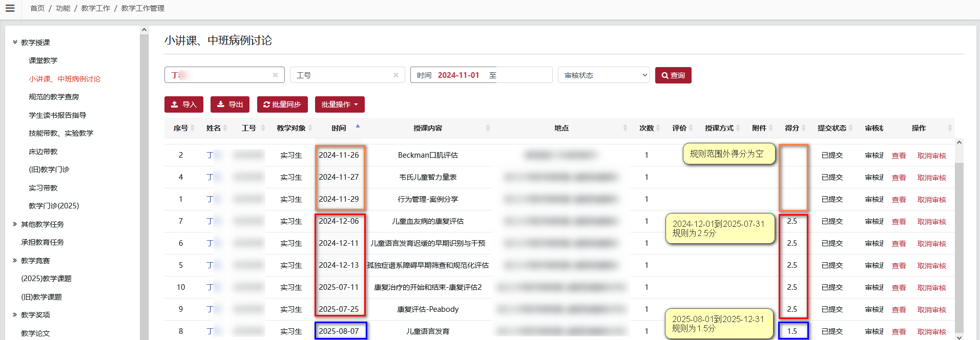Clear the name search field
The image size is (980, 340).
click(275, 75)
